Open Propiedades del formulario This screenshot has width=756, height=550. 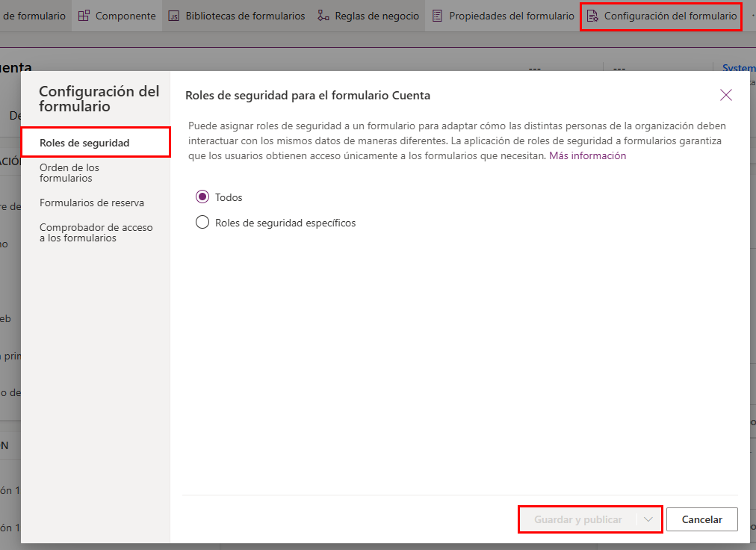(503, 16)
